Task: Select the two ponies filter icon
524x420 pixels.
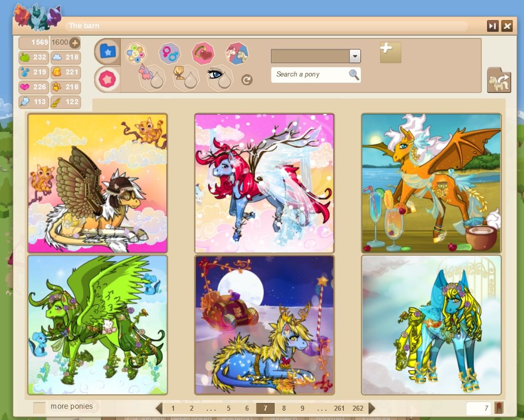Action: (x=237, y=53)
